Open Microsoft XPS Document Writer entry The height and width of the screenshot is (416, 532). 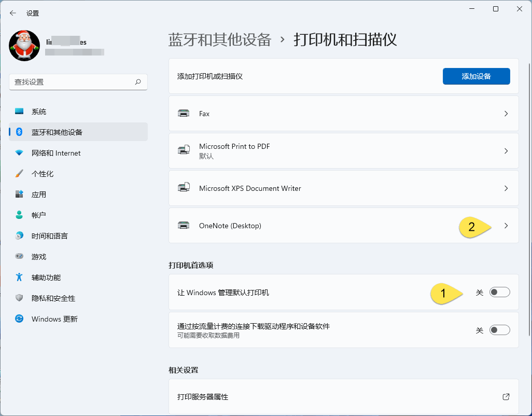click(x=343, y=188)
